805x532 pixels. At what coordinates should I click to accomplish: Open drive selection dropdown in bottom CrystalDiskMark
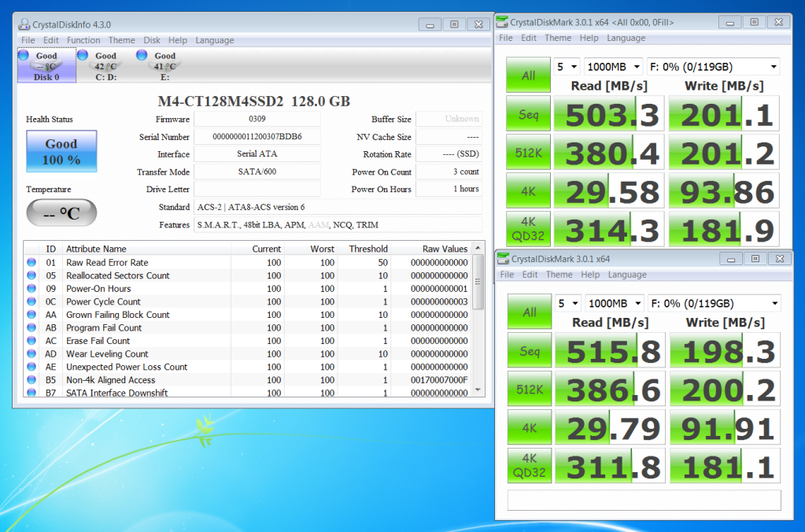pyautogui.click(x=713, y=304)
